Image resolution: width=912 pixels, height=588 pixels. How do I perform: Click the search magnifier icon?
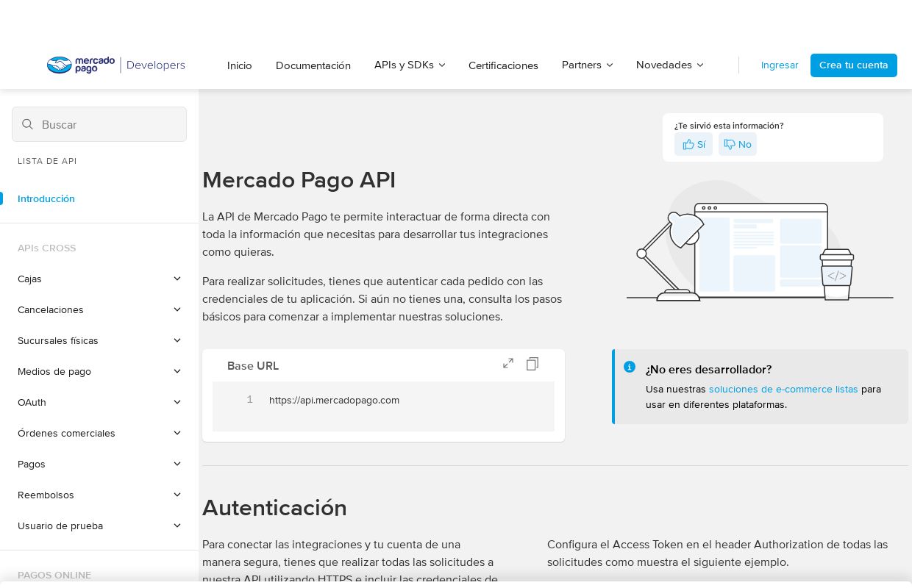[x=27, y=124]
